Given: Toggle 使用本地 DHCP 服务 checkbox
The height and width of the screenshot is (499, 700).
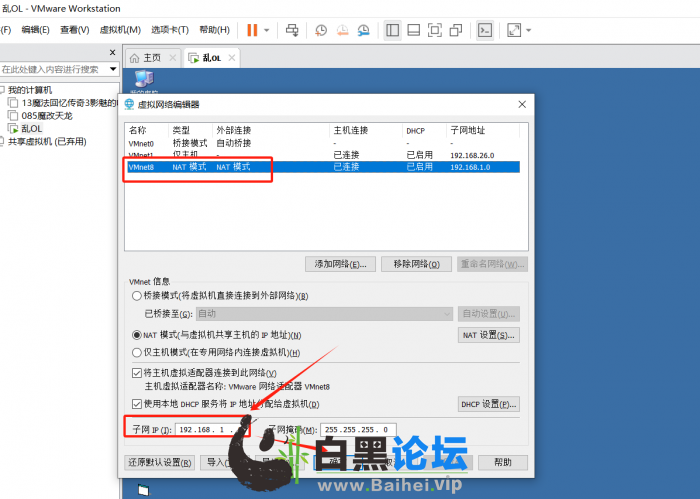Looking at the screenshot, I should pyautogui.click(x=137, y=404).
